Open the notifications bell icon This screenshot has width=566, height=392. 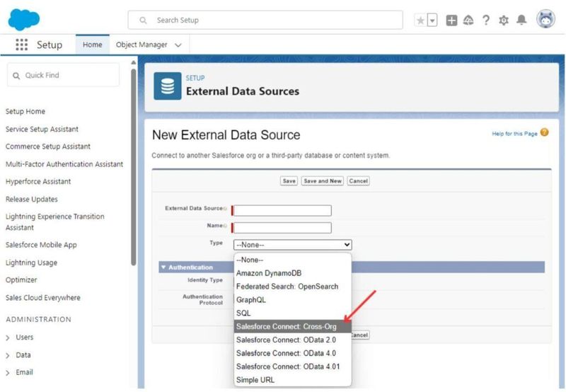point(521,20)
